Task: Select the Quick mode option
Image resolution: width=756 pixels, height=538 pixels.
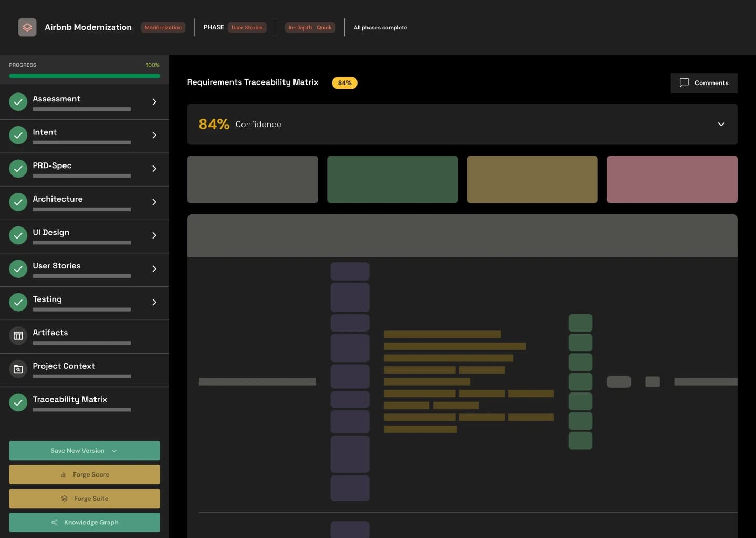Action: (x=324, y=28)
